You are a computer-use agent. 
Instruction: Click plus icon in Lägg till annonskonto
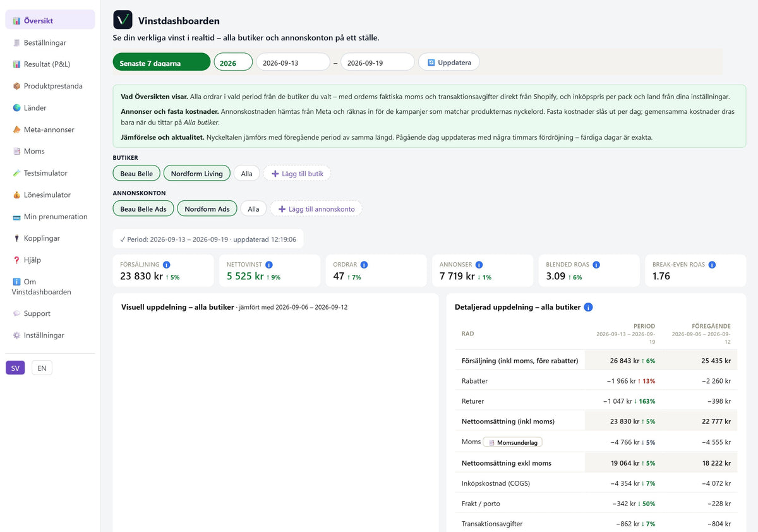coord(282,209)
